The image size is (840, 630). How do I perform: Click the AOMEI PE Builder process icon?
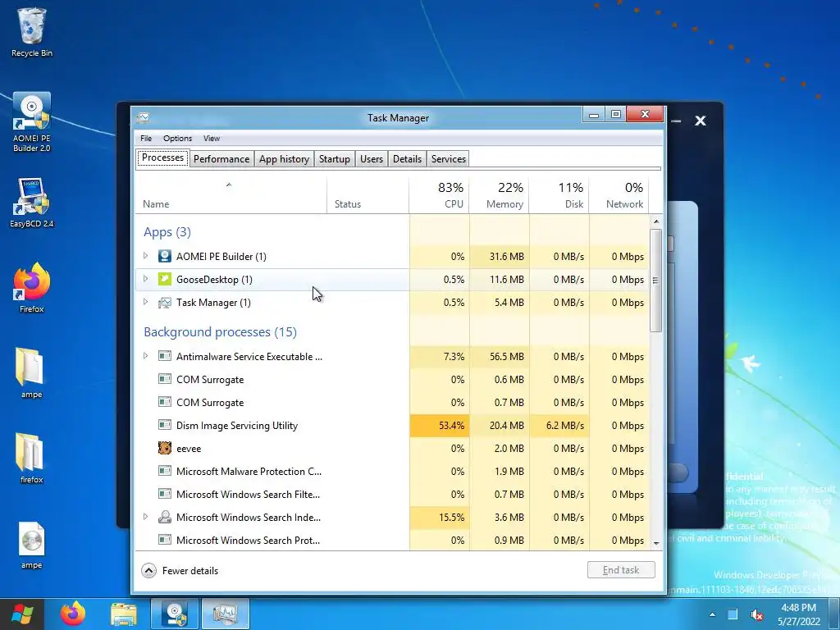164,256
